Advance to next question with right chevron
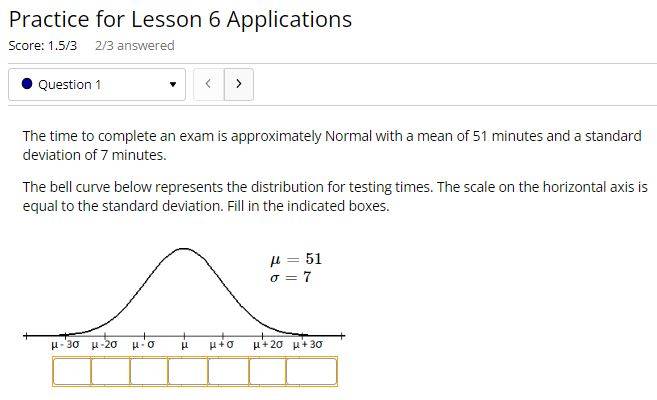This screenshot has width=657, height=400. tap(239, 84)
